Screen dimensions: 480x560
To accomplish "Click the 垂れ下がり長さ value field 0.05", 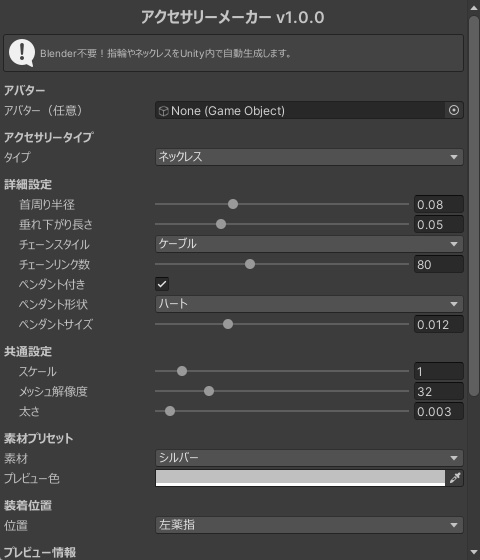I will tap(439, 225).
